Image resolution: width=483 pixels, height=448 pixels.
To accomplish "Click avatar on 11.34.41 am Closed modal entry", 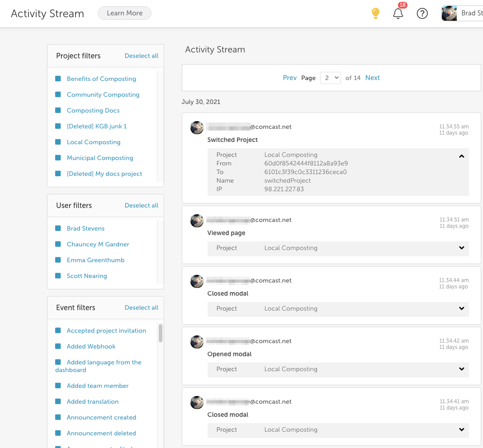I will click(197, 402).
